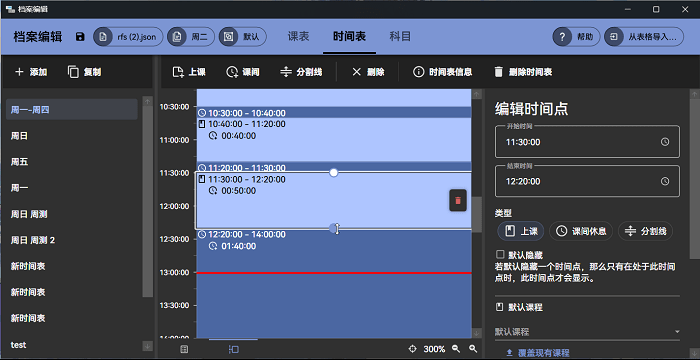The image size is (700, 360).
Task: Click timetable list scroll up arrow
Action: [147, 101]
